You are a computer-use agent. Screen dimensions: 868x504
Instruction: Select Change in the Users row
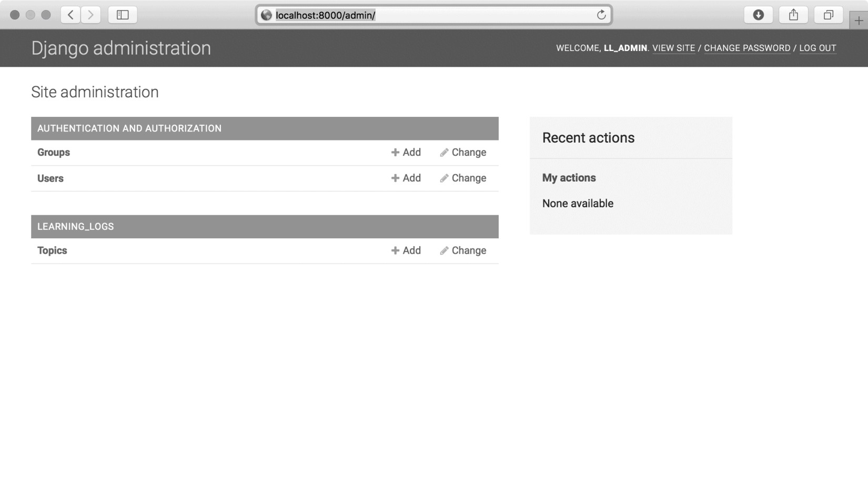(x=463, y=178)
